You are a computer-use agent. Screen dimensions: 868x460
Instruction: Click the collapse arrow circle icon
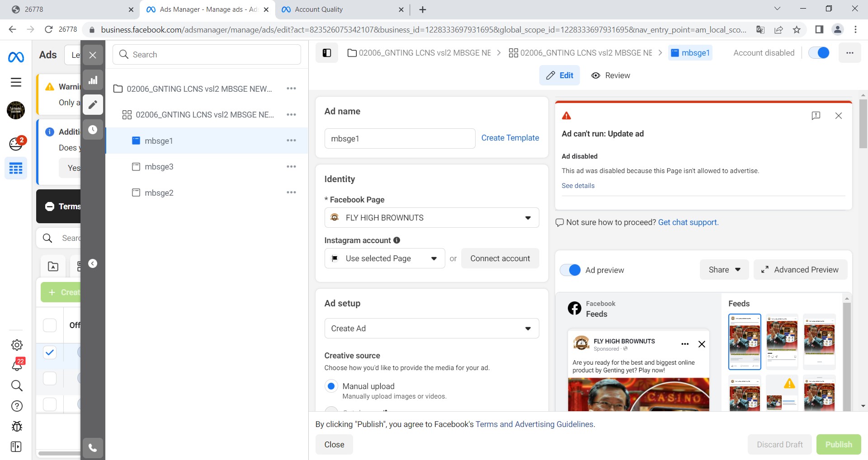93,263
